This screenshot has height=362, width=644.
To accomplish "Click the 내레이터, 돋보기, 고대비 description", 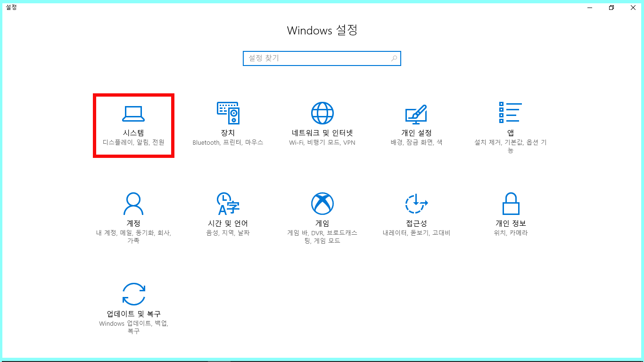I will pyautogui.click(x=416, y=233).
